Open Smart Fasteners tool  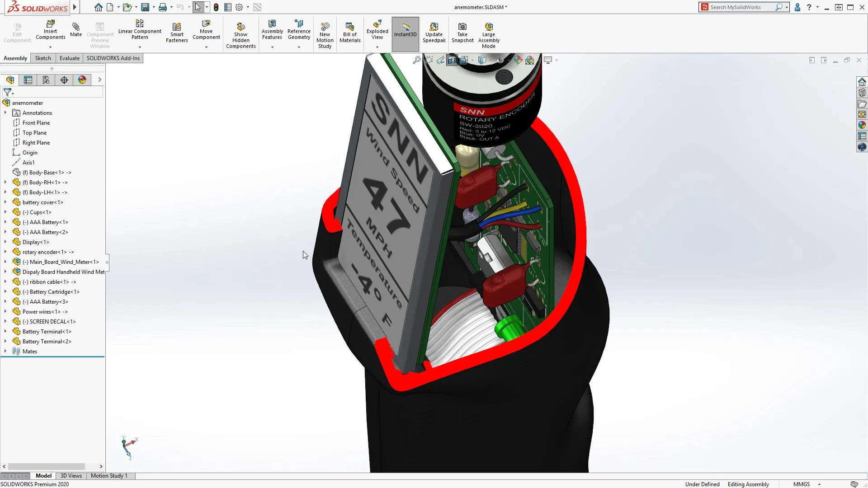177,33
